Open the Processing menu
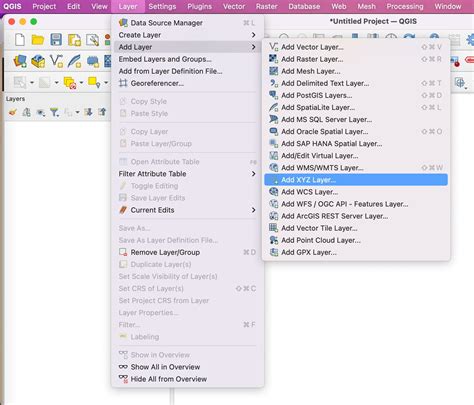 [405, 6]
